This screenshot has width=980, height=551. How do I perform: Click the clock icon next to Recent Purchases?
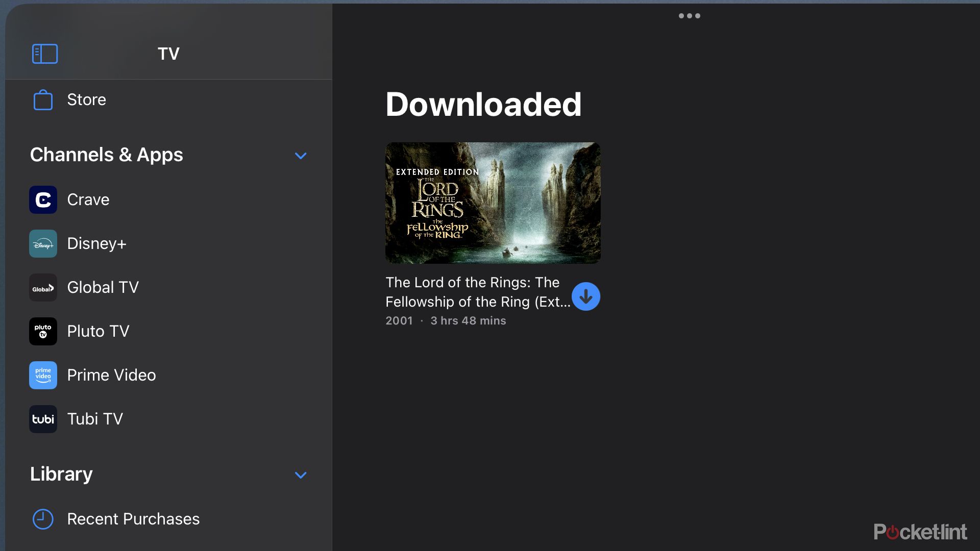(x=42, y=519)
